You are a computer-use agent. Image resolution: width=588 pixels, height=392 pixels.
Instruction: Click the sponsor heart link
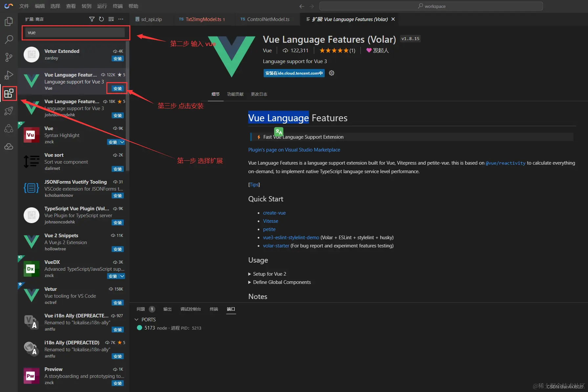(x=377, y=50)
